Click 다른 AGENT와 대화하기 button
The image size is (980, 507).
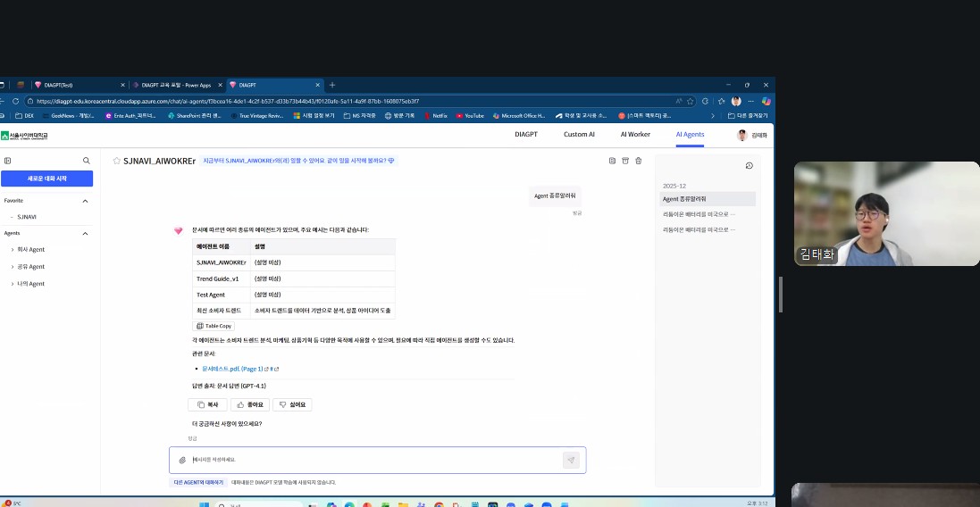(x=198, y=483)
